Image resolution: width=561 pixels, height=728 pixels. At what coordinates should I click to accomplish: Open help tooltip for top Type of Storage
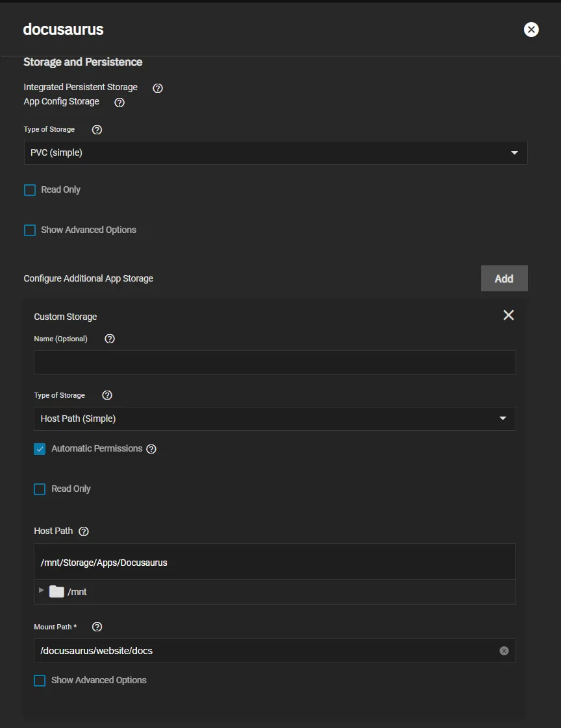pos(97,130)
